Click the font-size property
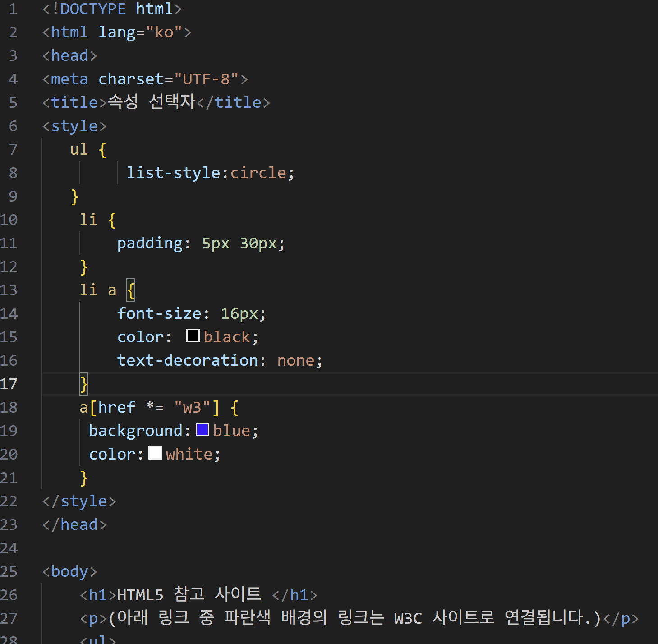The image size is (658, 644). (x=160, y=313)
